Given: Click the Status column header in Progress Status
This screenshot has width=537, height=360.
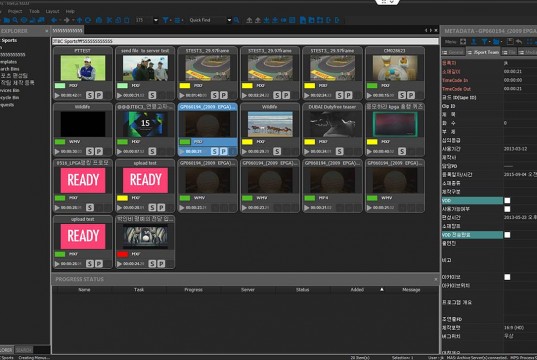Looking at the screenshot, I should [302, 290].
